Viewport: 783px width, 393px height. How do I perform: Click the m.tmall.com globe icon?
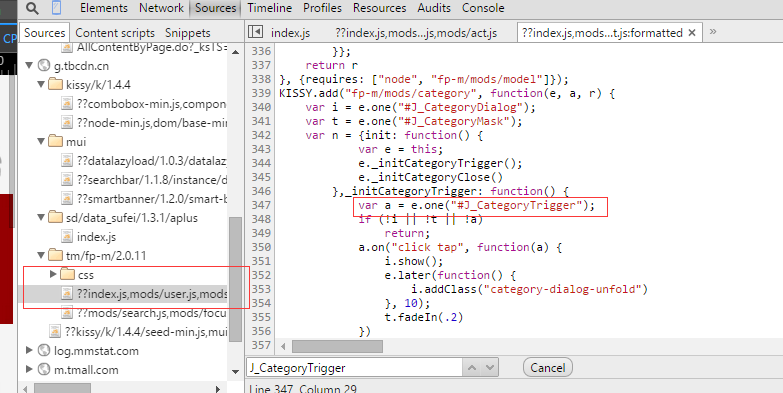44,370
